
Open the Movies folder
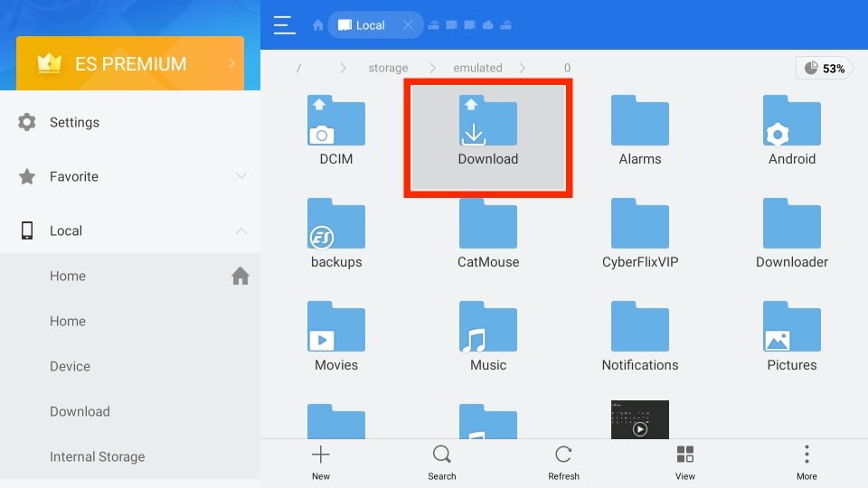[336, 336]
